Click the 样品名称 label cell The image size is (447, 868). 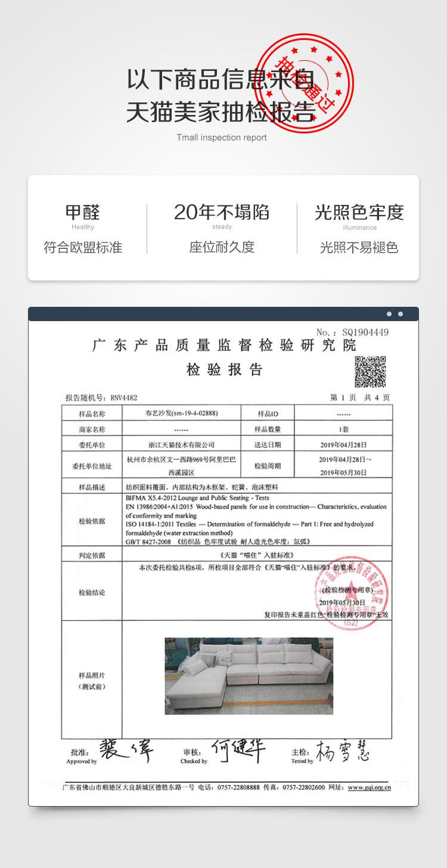click(x=92, y=413)
